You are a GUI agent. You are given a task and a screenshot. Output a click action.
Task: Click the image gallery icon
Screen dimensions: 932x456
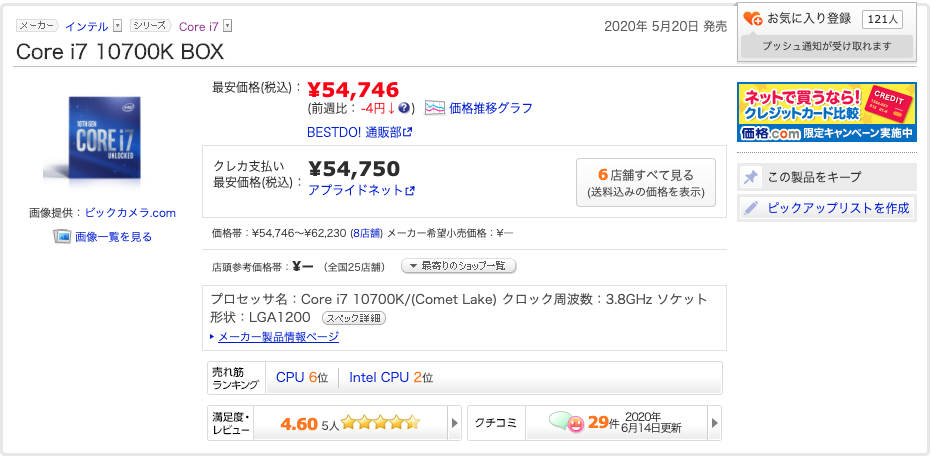62,237
